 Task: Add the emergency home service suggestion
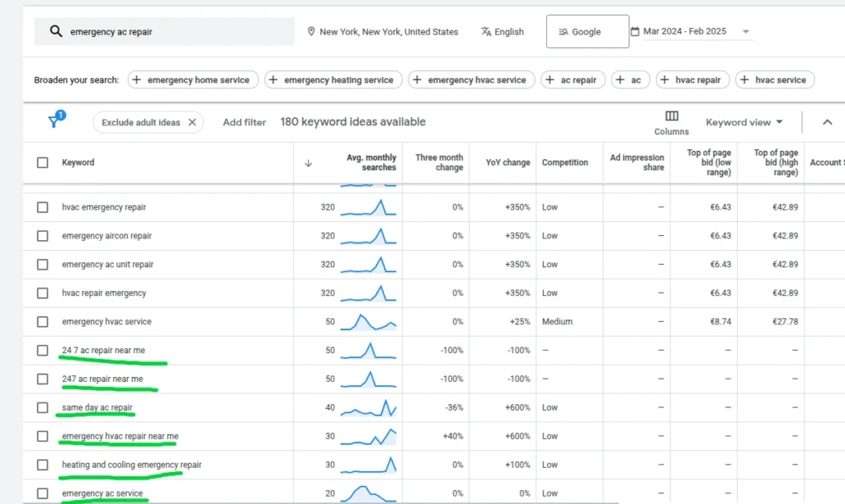pyautogui.click(x=192, y=80)
